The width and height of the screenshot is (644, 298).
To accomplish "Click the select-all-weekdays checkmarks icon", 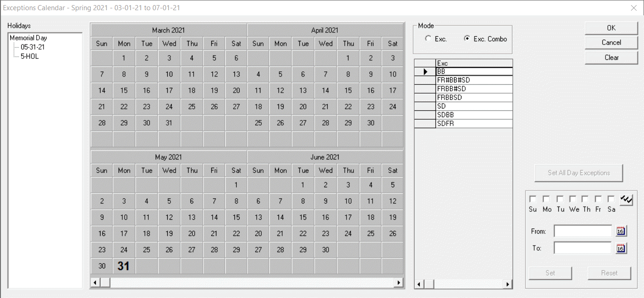I will 626,199.
